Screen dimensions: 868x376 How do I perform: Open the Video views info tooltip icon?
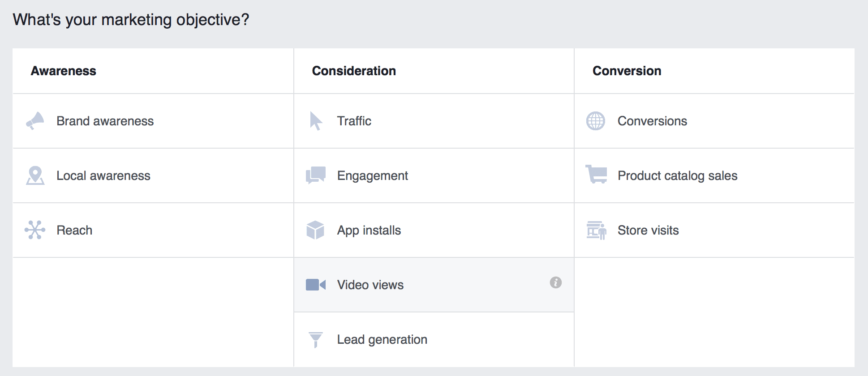[555, 282]
